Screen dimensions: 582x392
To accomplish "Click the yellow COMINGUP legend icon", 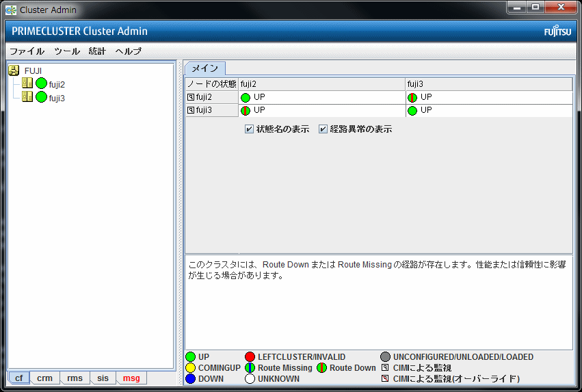I will 190,368.
